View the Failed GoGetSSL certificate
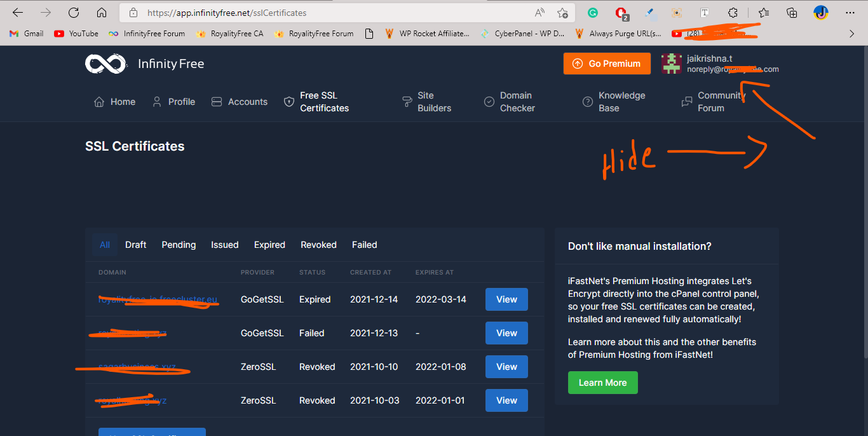The width and height of the screenshot is (868, 436). (506, 333)
